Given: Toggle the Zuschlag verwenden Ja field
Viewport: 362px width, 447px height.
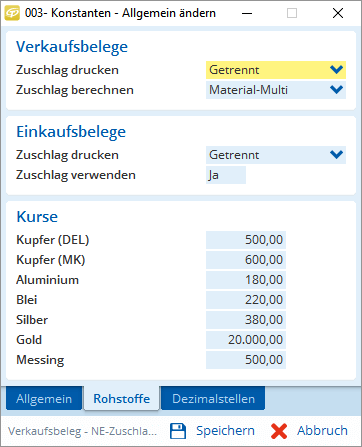Looking at the screenshot, I should pyautogui.click(x=226, y=175).
